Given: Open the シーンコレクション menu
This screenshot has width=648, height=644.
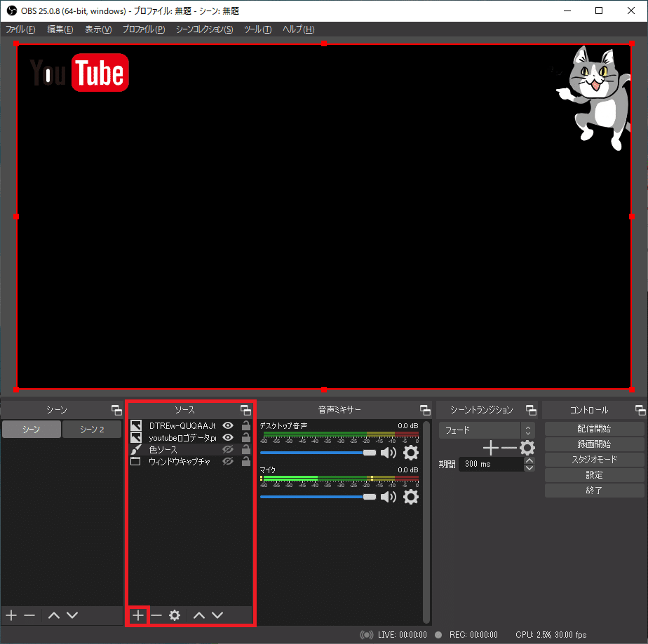Looking at the screenshot, I should pos(205,29).
